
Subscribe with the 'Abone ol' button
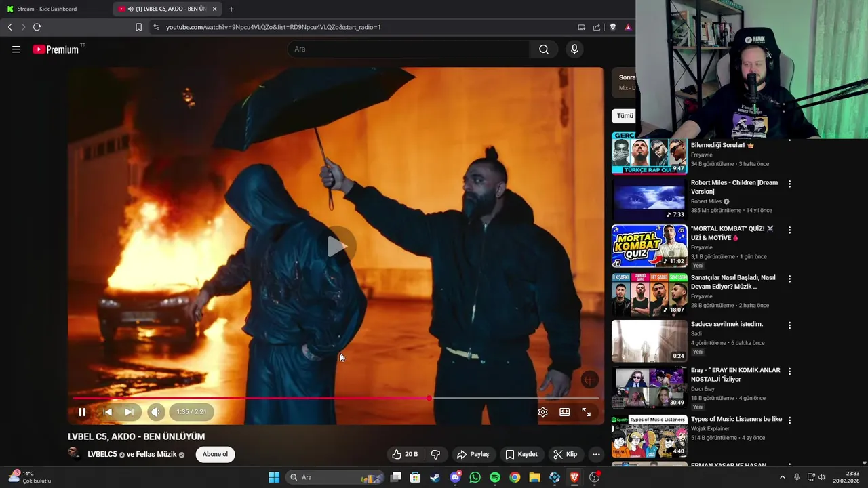[x=216, y=454]
